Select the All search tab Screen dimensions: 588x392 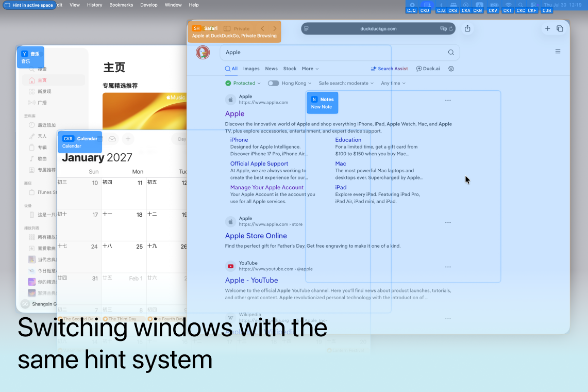231,69
